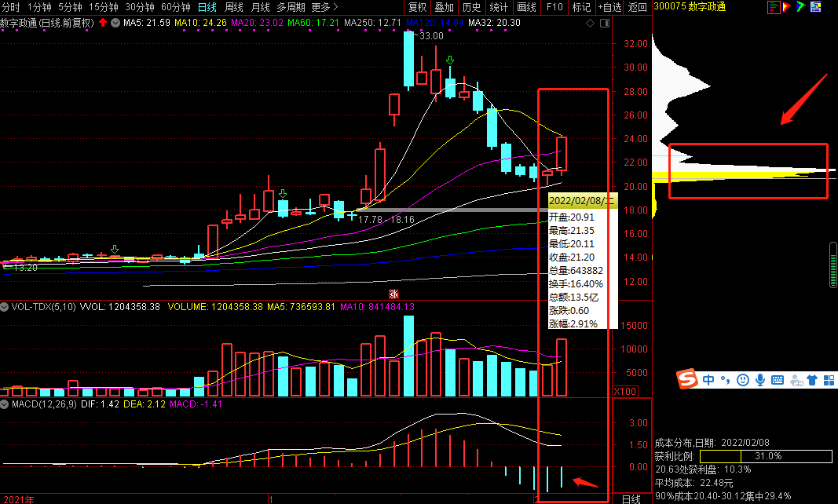
Task: Click the 日线 label at the bottom of the axis
Action: coord(631,499)
